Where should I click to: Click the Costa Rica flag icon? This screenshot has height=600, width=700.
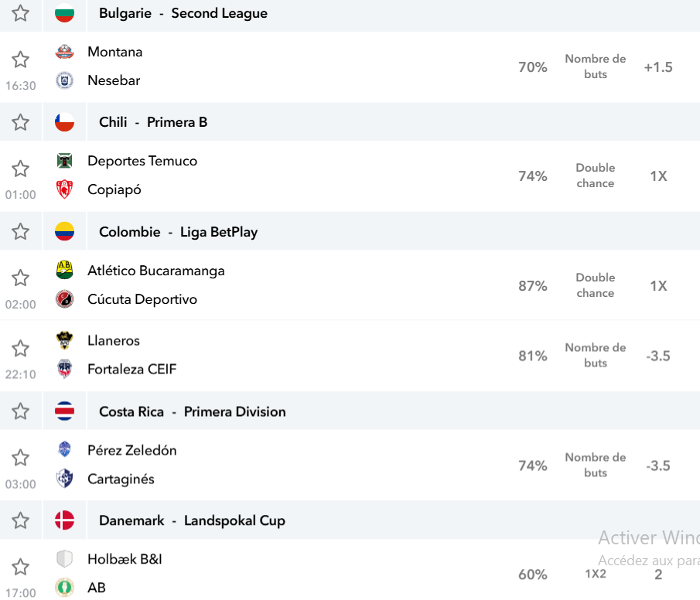(x=64, y=411)
